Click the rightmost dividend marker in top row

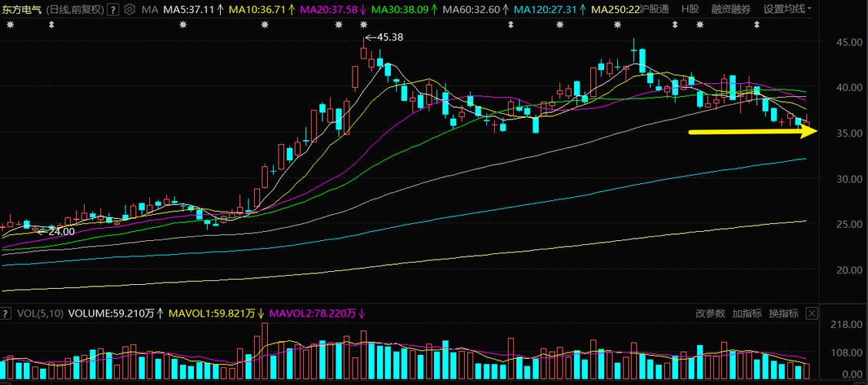tap(756, 25)
